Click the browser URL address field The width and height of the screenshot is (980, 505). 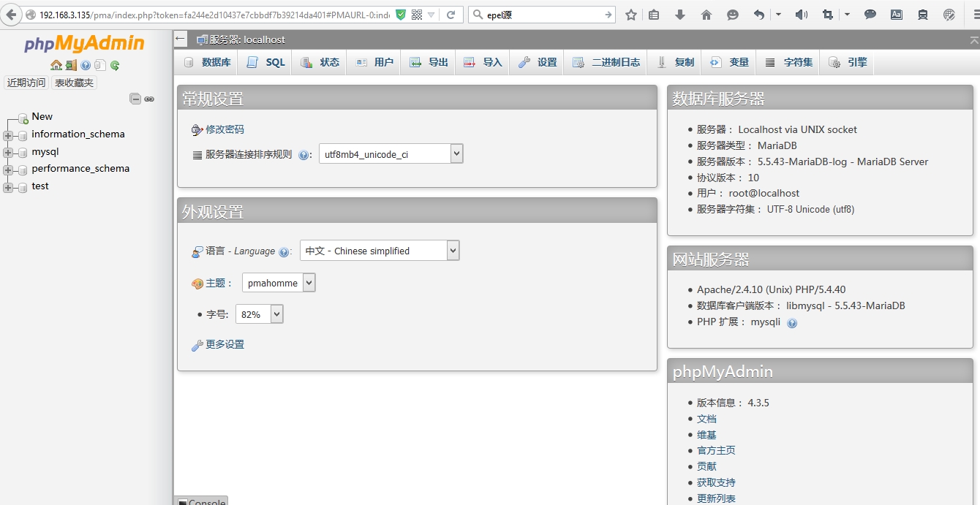[x=214, y=15]
